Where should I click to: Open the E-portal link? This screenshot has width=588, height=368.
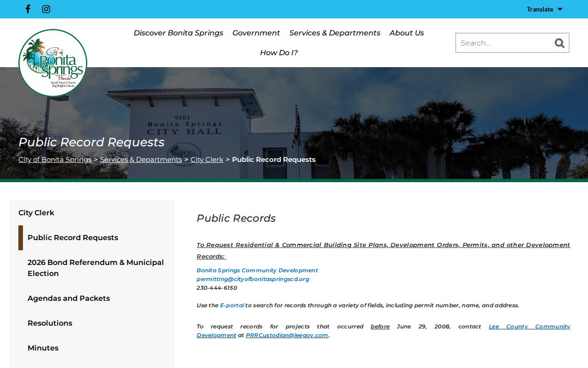[x=232, y=305]
